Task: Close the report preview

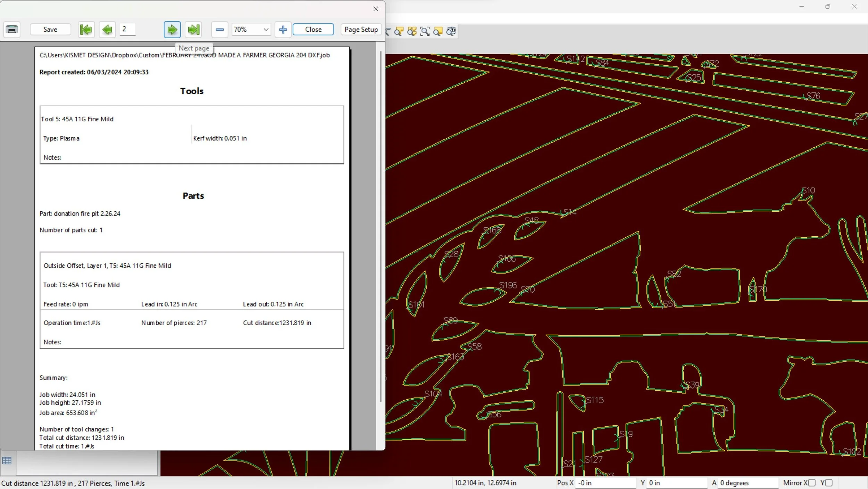Action: (313, 30)
